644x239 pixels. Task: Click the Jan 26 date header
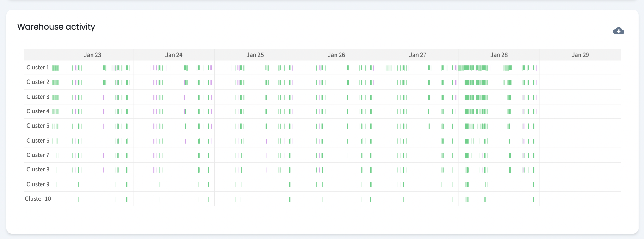pyautogui.click(x=336, y=55)
